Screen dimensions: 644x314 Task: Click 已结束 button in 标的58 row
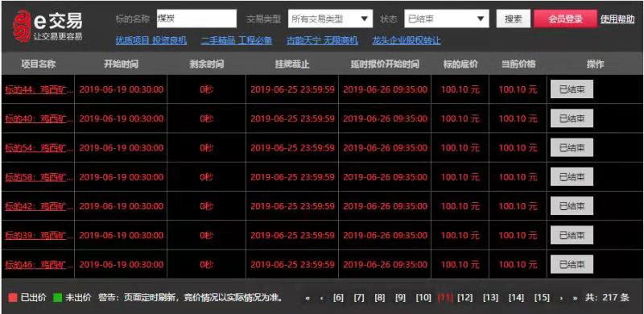point(572,177)
